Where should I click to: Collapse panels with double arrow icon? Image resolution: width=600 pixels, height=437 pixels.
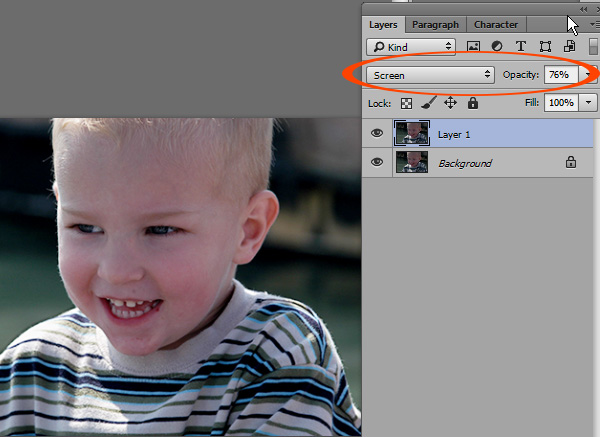point(583,9)
